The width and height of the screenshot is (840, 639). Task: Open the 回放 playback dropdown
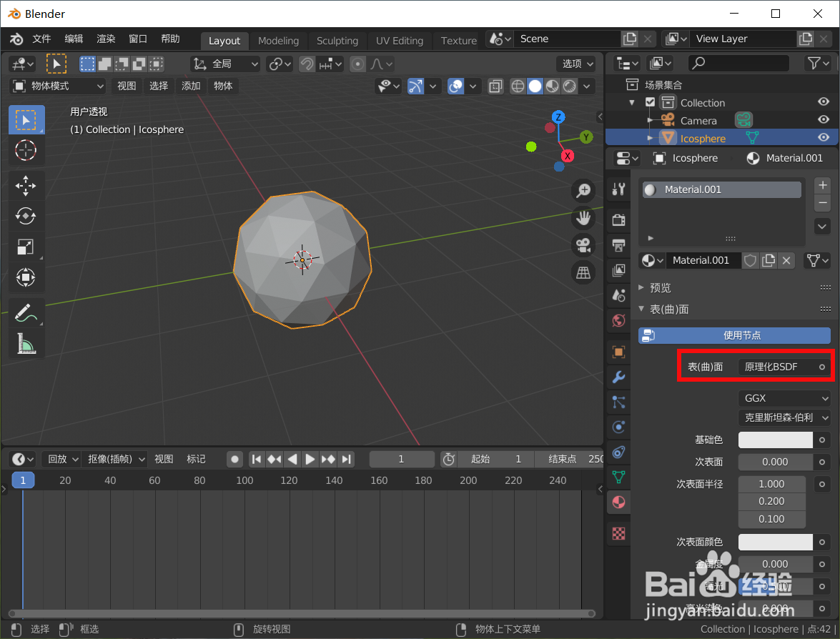[61, 459]
